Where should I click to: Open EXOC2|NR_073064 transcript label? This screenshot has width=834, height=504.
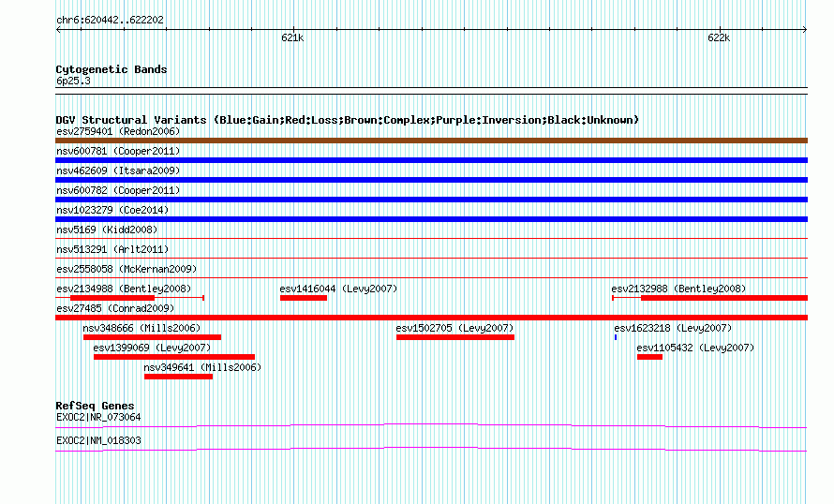(x=98, y=417)
